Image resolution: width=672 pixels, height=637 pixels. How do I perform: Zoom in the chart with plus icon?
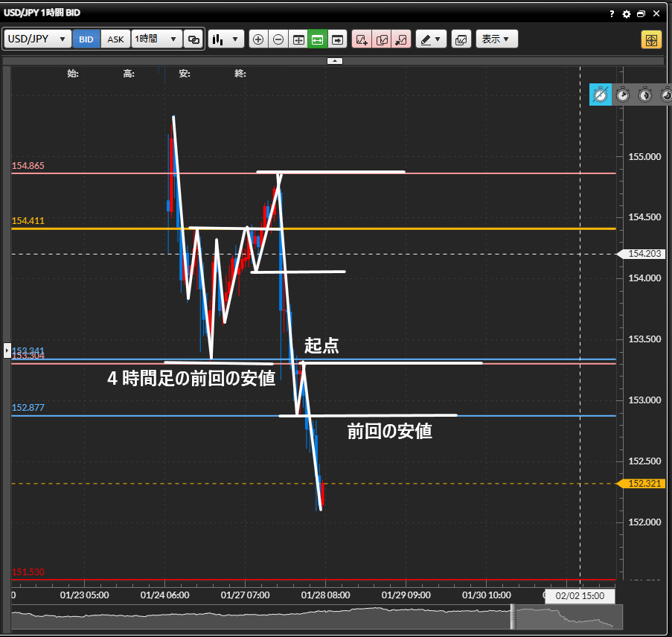point(258,39)
